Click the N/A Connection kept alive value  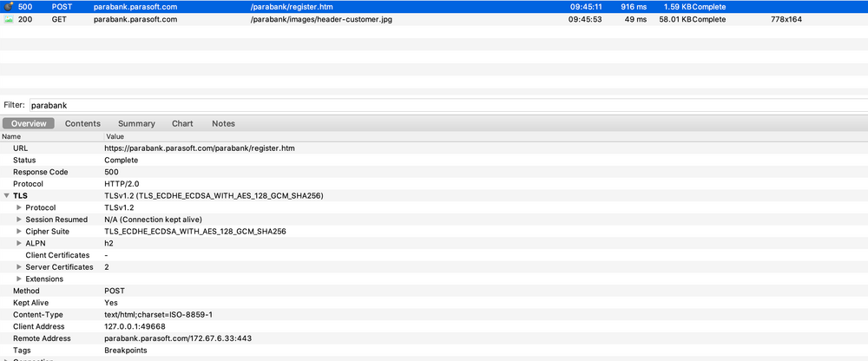tap(154, 220)
